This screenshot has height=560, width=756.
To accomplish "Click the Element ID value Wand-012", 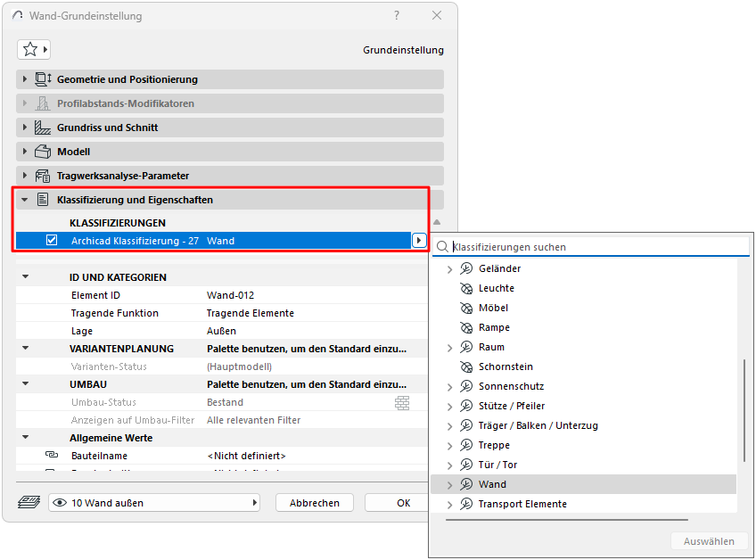I will tap(231, 295).
